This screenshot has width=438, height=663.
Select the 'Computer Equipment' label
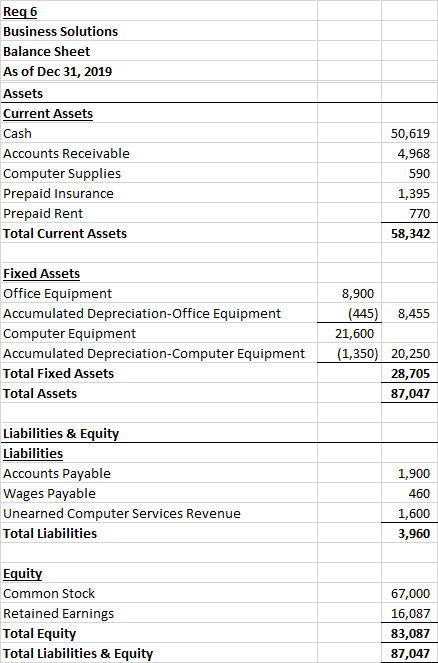[x=70, y=334]
